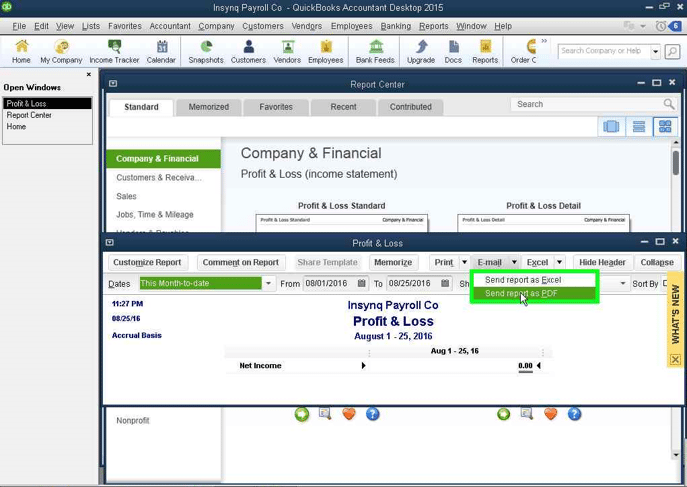The height and width of the screenshot is (487, 687).
Task: Open Bank Feeds from the toolbar
Action: (x=375, y=51)
